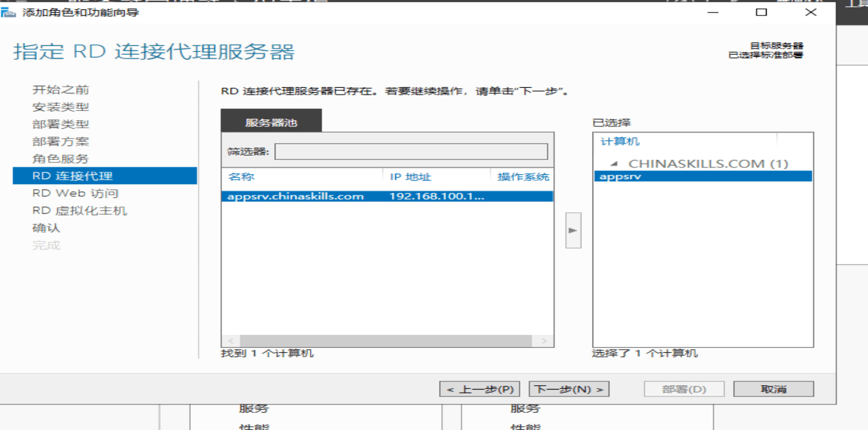This screenshot has width=868, height=430.
Task: Collapse the CHINASKILLS.COM group
Action: pyautogui.click(x=614, y=164)
